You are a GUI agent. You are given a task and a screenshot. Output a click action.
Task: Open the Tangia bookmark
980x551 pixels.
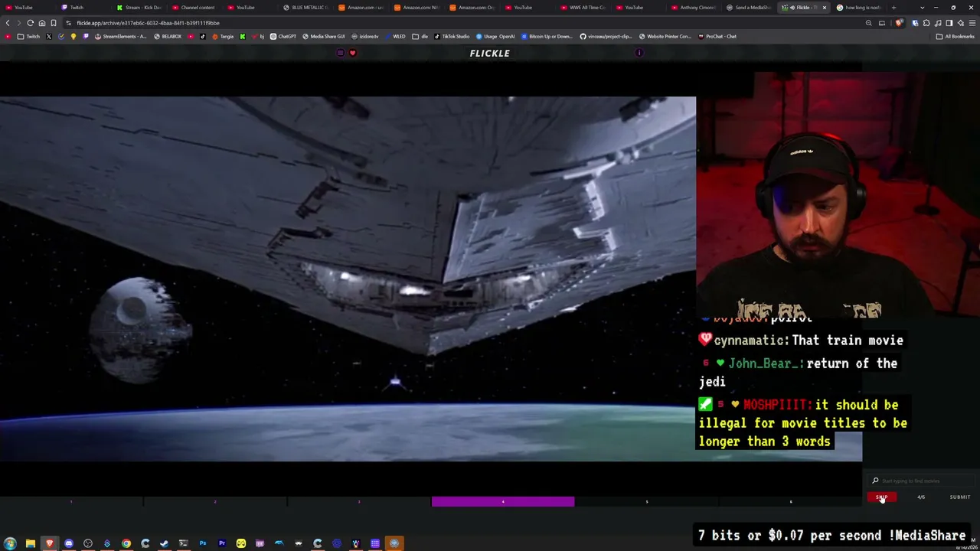(223, 36)
